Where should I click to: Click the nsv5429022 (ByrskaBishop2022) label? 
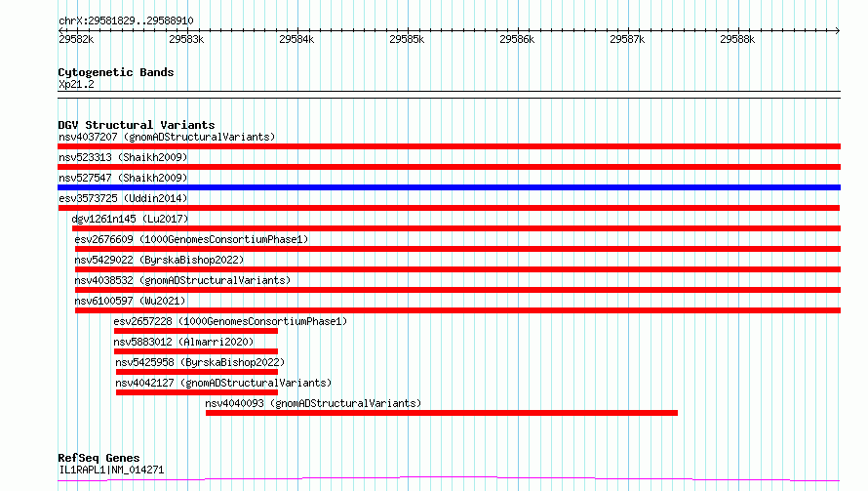(x=159, y=260)
